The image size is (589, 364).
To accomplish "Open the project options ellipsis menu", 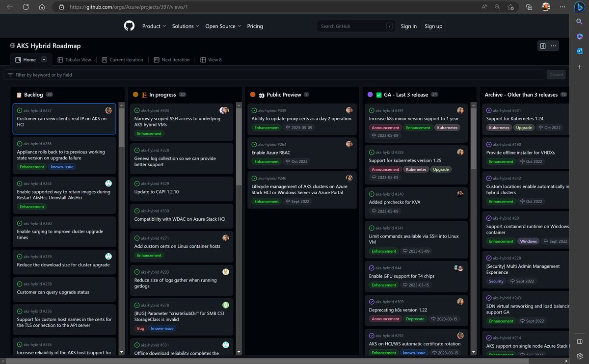I will [x=553, y=45].
